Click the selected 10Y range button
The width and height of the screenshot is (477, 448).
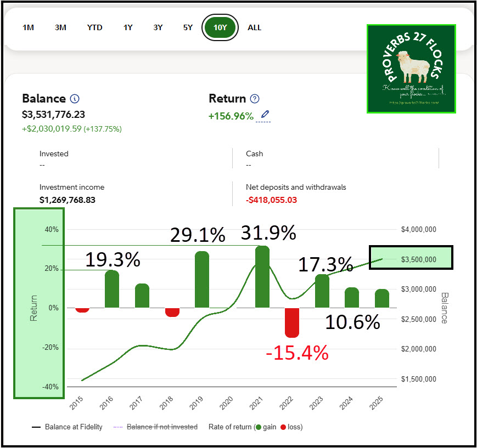pos(219,27)
